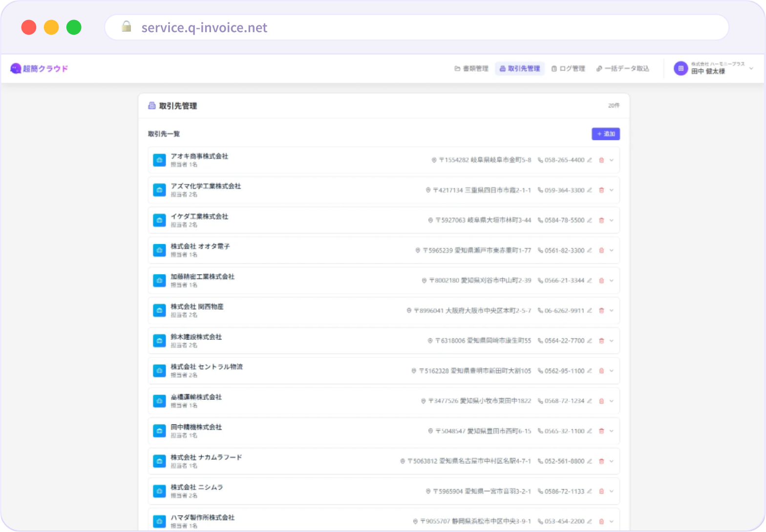This screenshot has width=766, height=532.
Task: Expand 株式会社 オオタ電子 row
Action: 612,250
